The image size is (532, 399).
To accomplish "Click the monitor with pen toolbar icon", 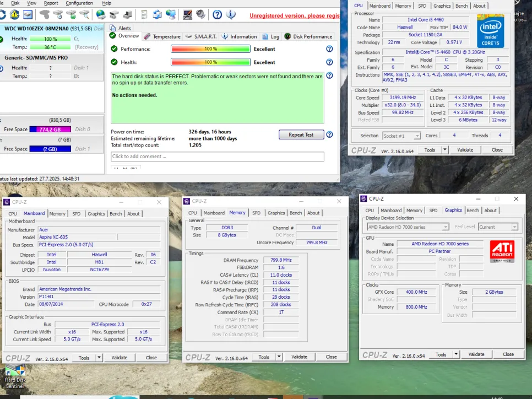I will tap(187, 14).
